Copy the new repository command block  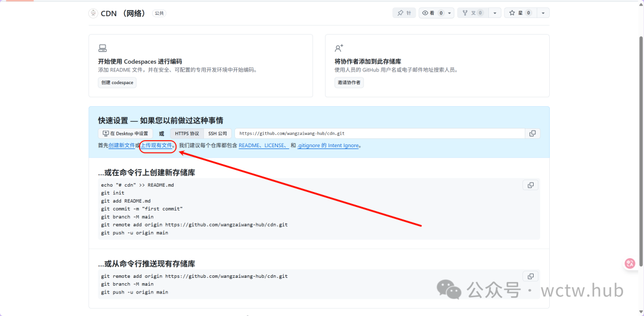coord(530,185)
